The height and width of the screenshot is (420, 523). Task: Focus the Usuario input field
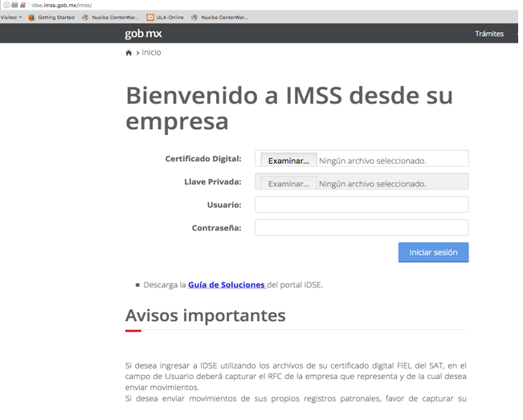click(x=362, y=204)
